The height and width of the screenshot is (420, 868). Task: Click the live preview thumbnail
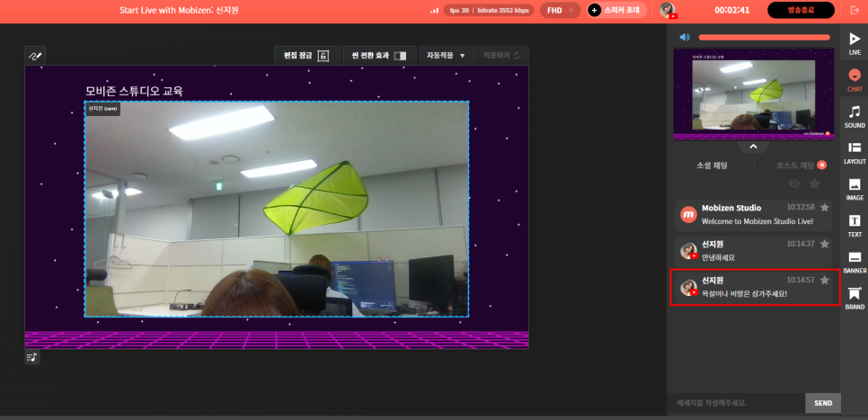(753, 94)
